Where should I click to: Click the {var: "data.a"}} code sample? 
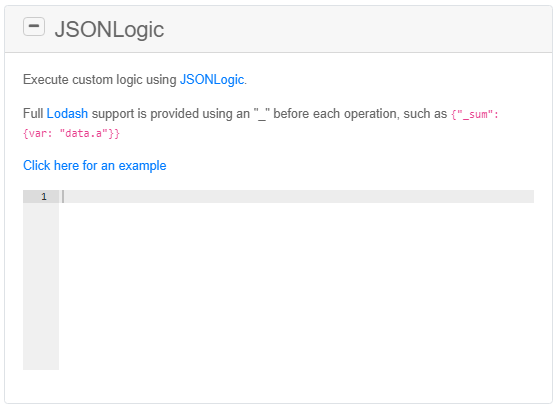tap(71, 134)
